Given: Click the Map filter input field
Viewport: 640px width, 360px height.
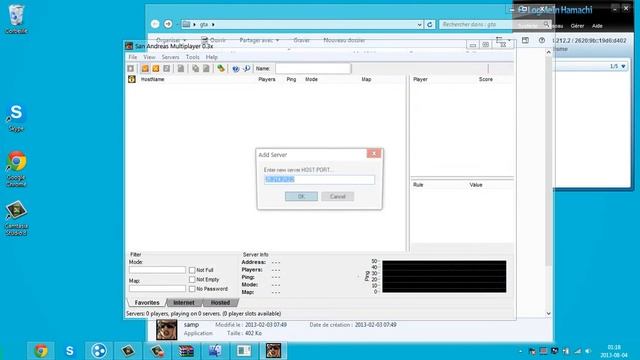Looking at the screenshot, I should click(x=157, y=288).
